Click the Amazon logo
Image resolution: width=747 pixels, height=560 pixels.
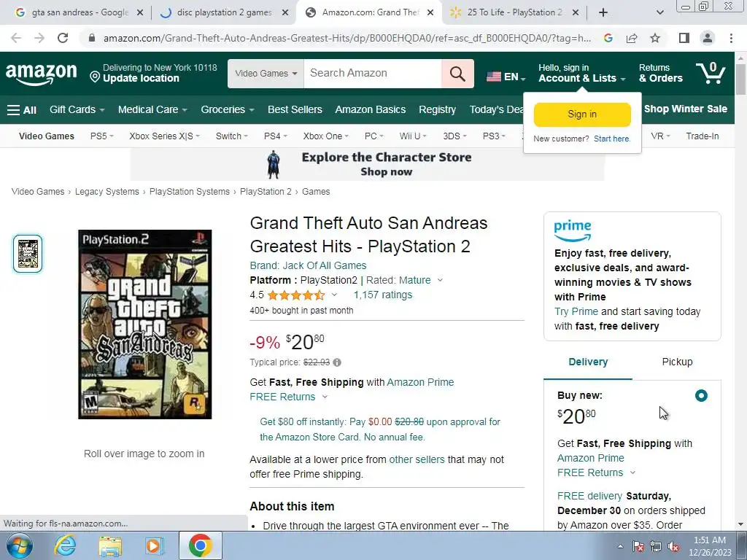point(41,74)
